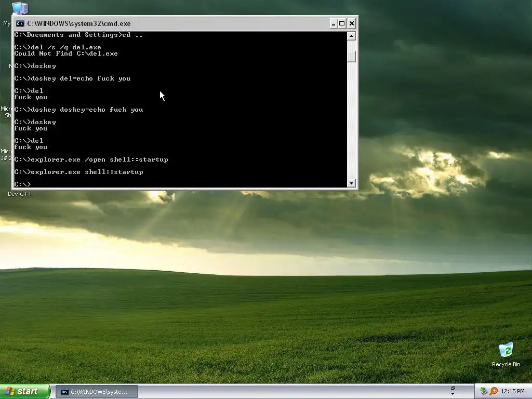Click the cmd window scrollbar thumb
This screenshot has height=399, width=532.
tap(352, 56)
